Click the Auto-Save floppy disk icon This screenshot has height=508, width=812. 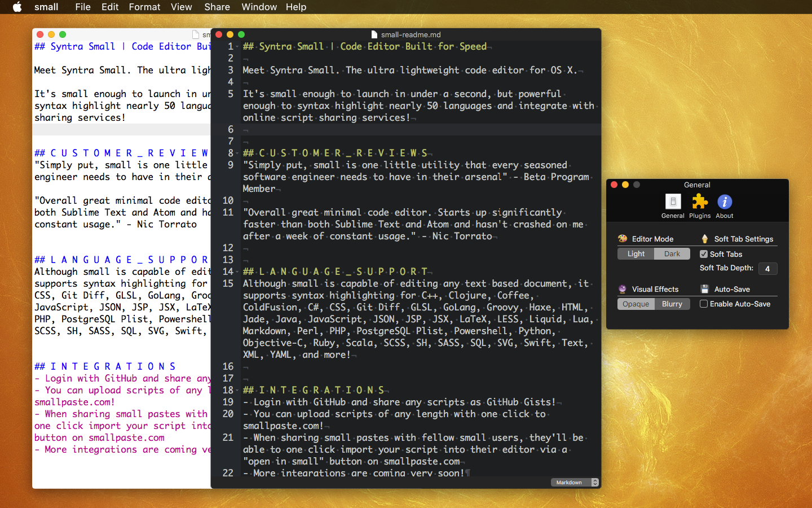coord(705,289)
